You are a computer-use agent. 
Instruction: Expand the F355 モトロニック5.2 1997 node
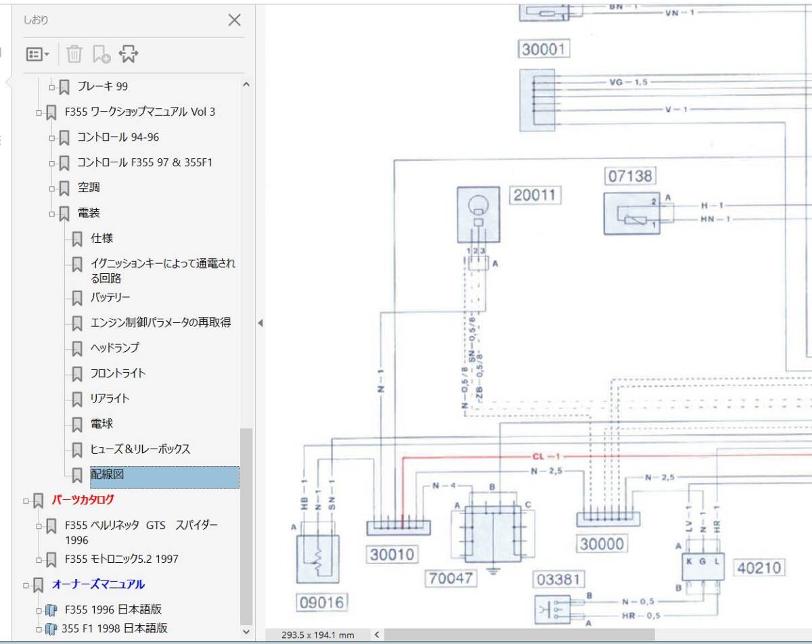click(39, 559)
